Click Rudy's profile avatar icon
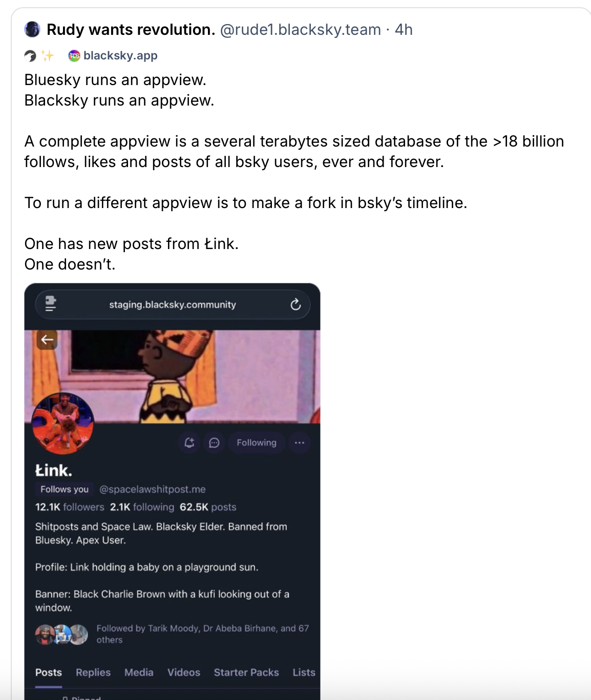The width and height of the screenshot is (591, 700). (x=32, y=30)
